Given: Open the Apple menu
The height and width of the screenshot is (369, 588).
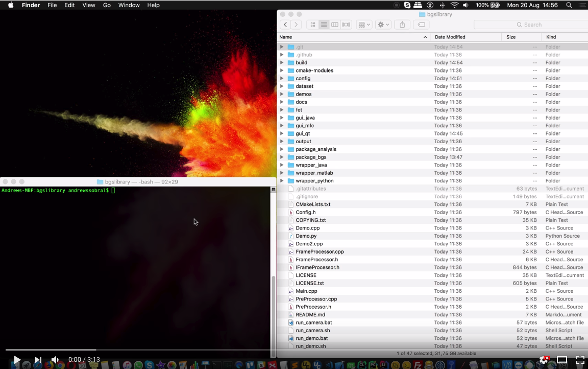Looking at the screenshot, I should tap(11, 5).
